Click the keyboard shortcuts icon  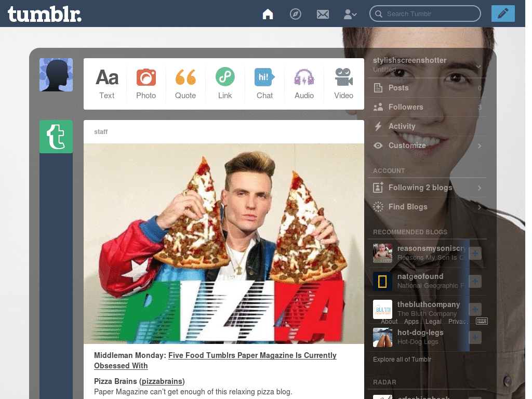(482, 321)
